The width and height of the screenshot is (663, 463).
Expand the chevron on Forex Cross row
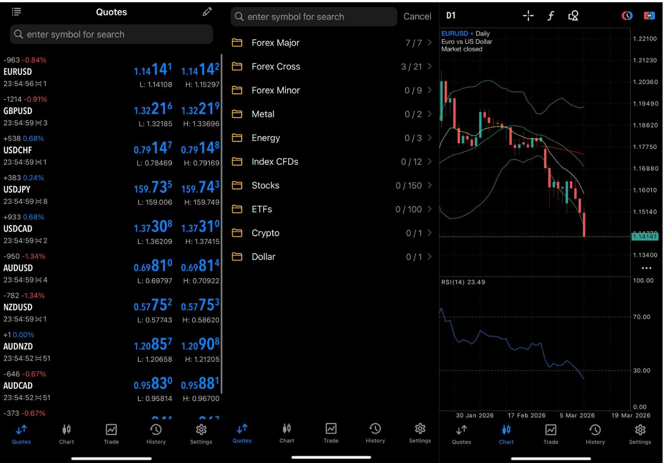click(430, 66)
